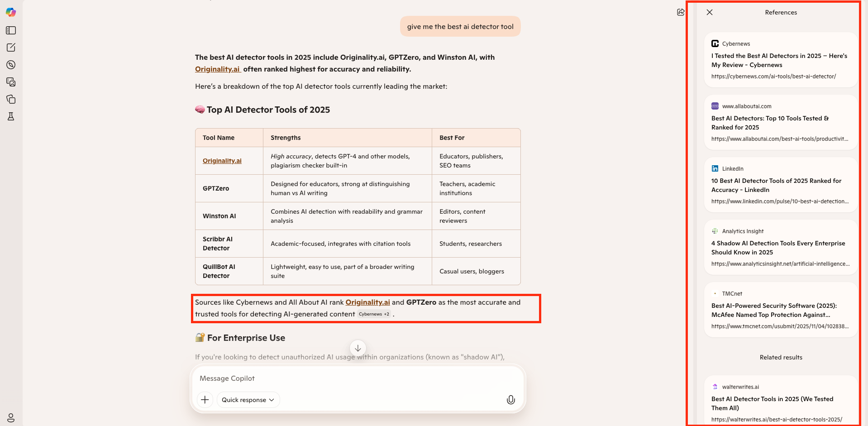This screenshot has height=426, width=868.
Task: Open the Pages sidebar icon
Action: click(x=11, y=99)
